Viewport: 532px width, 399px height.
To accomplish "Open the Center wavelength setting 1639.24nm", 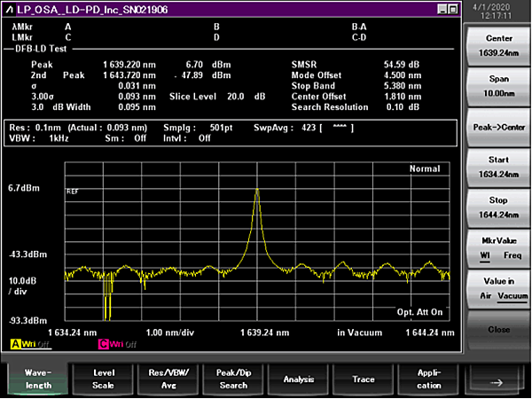I will [x=498, y=46].
